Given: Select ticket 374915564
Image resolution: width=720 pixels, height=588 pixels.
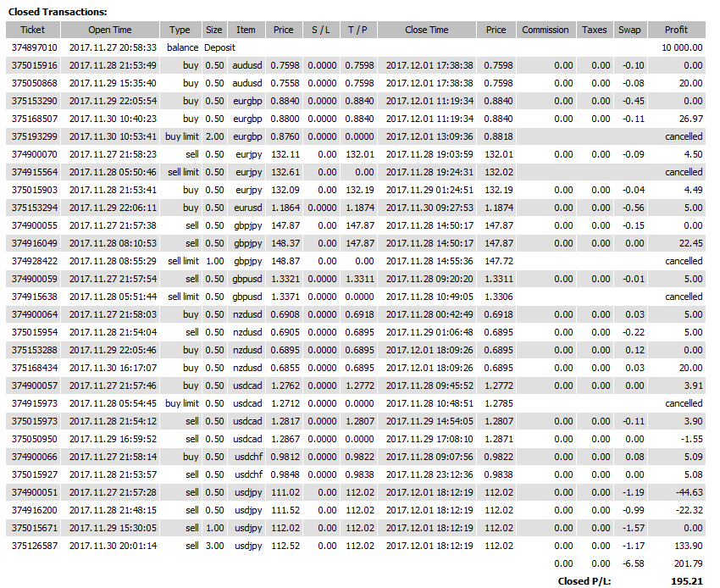Looking at the screenshot, I should pos(35,172).
